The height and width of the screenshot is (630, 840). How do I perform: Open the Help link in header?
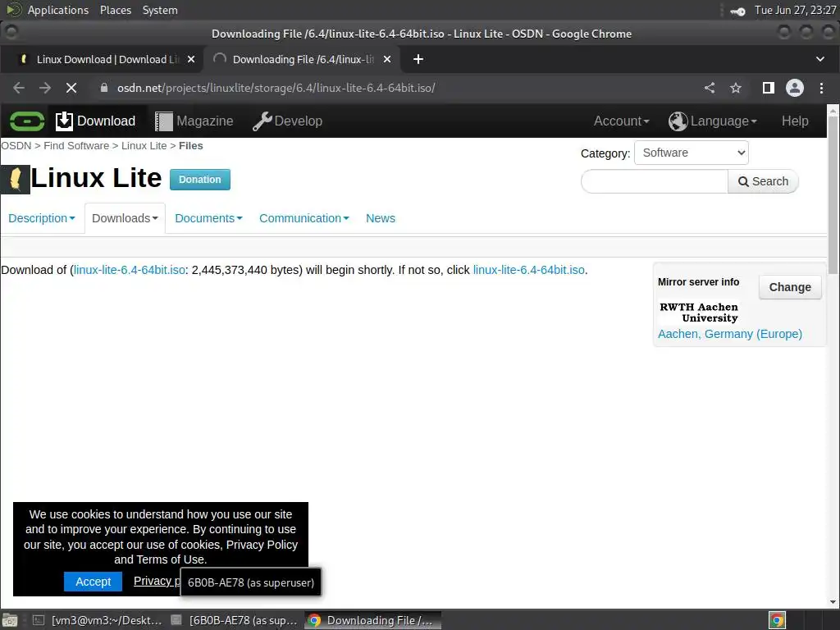click(x=794, y=121)
